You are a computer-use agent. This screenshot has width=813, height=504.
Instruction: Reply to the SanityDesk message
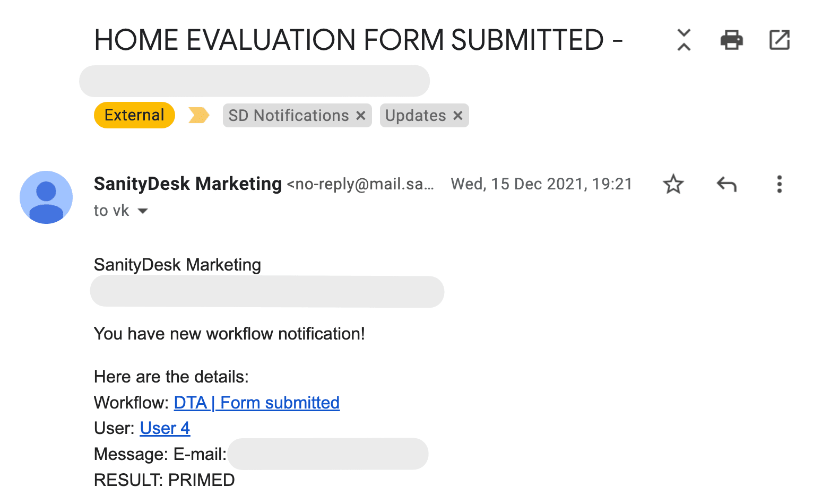[x=726, y=184]
